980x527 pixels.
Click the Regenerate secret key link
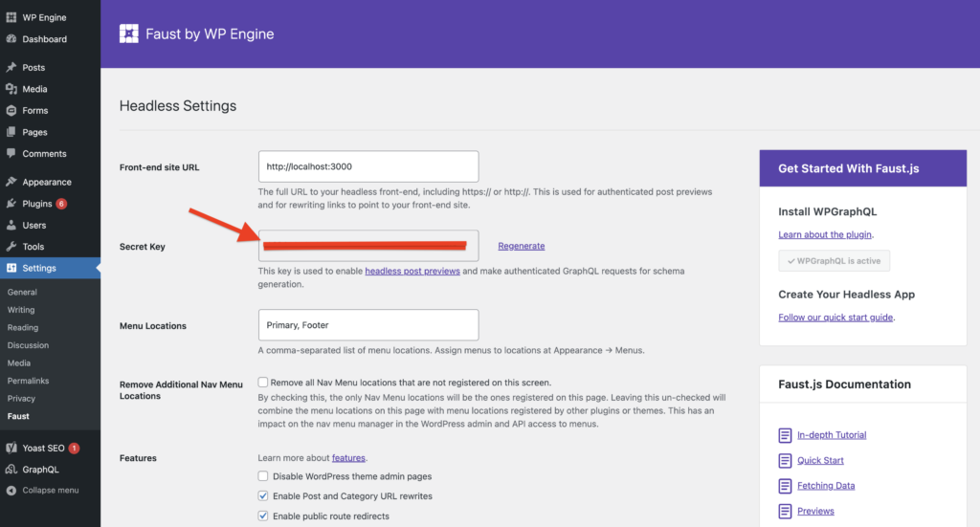[521, 246]
